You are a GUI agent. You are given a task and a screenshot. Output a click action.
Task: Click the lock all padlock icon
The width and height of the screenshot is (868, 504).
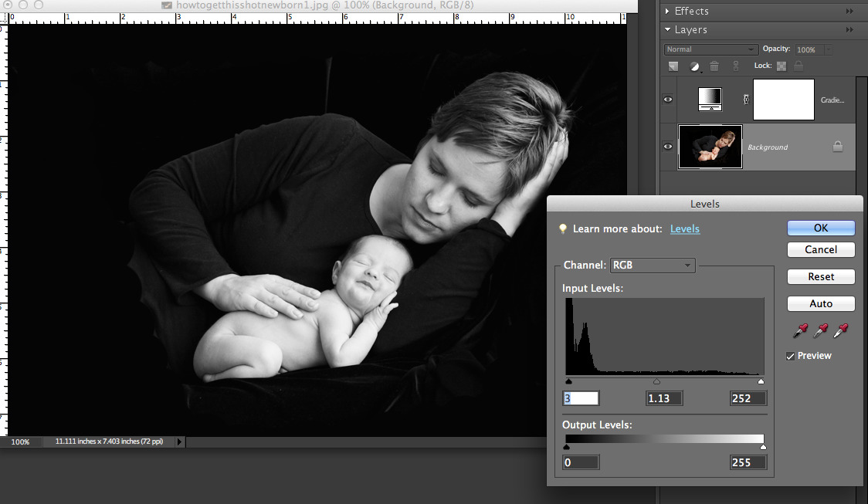[799, 67]
